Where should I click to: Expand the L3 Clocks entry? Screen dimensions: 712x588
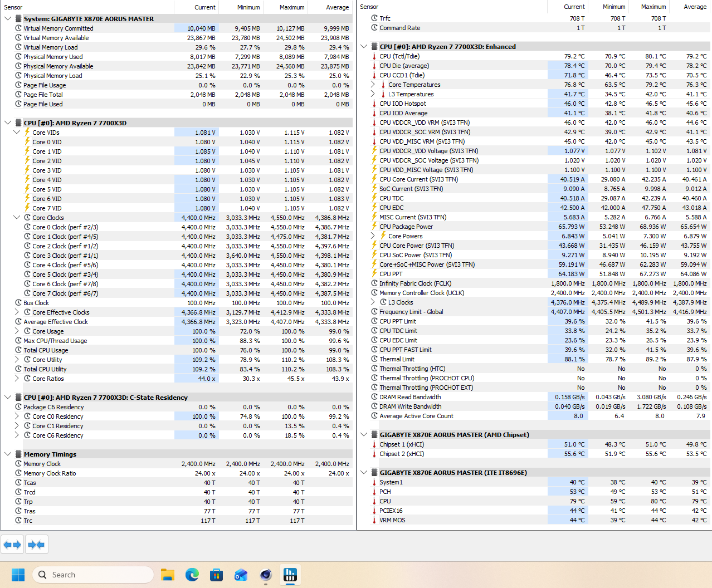(373, 302)
